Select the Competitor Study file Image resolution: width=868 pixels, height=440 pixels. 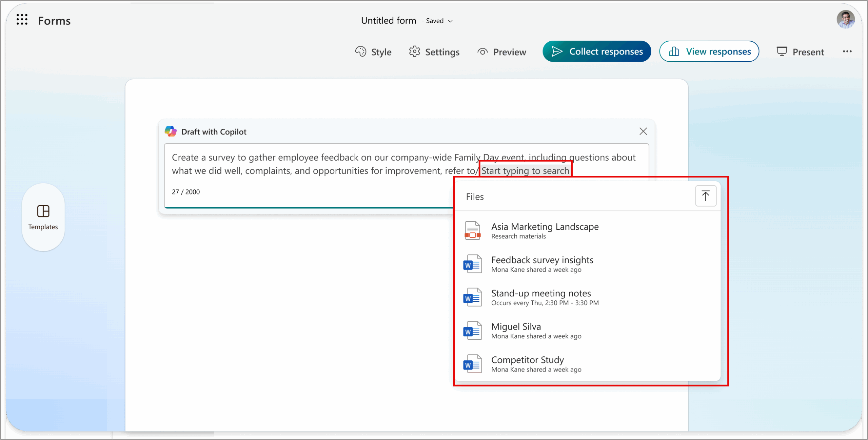[x=587, y=363]
